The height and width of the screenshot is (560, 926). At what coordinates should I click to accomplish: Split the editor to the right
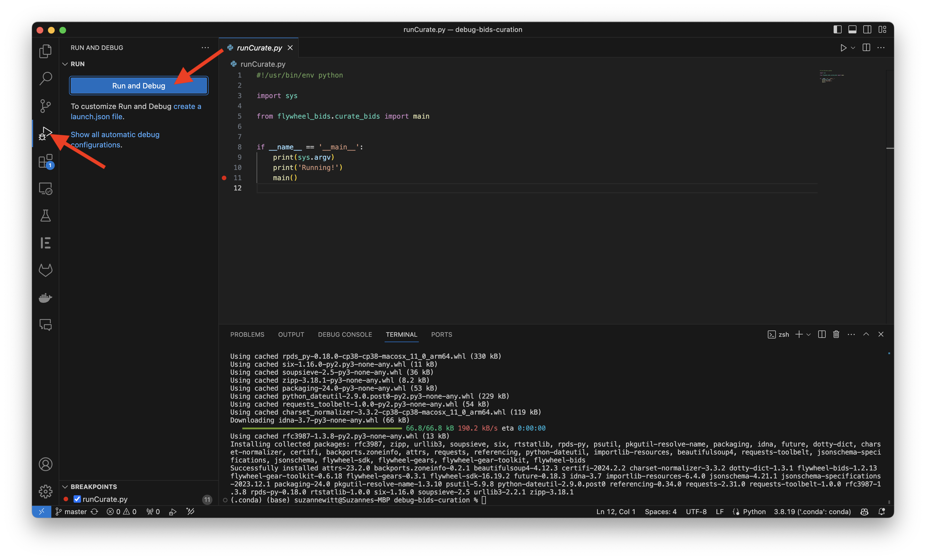(866, 48)
